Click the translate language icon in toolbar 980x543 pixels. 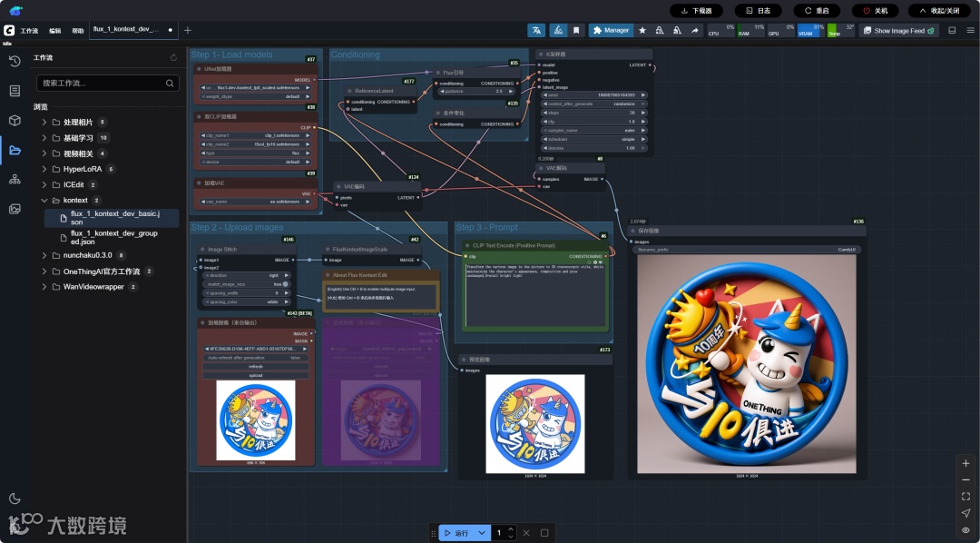click(536, 30)
